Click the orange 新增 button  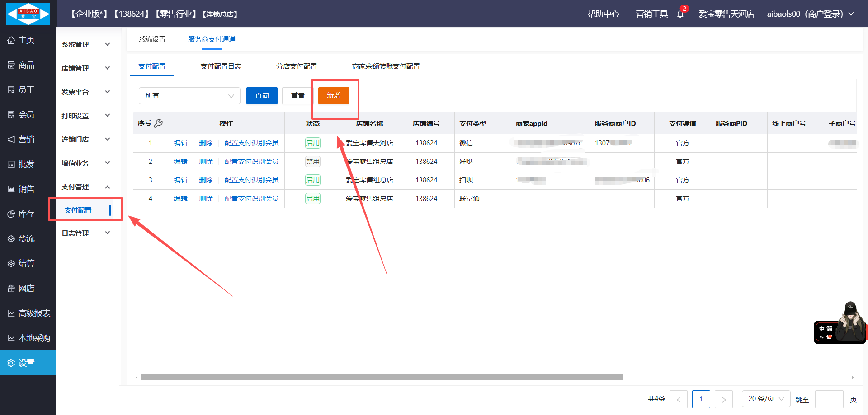pyautogui.click(x=334, y=96)
